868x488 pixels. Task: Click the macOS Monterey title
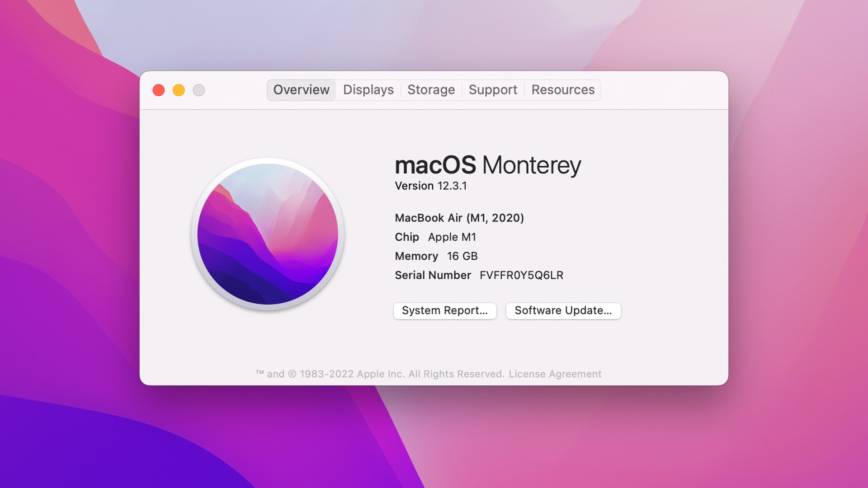(x=487, y=165)
